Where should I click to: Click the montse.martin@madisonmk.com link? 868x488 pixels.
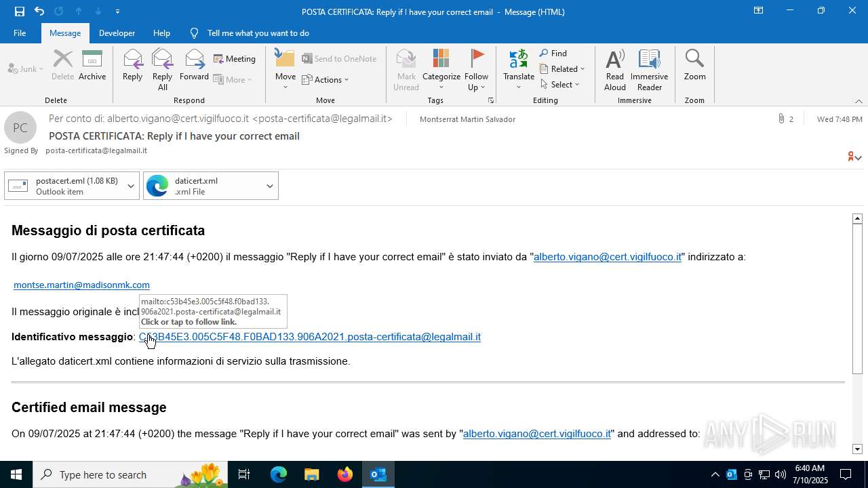81,285
